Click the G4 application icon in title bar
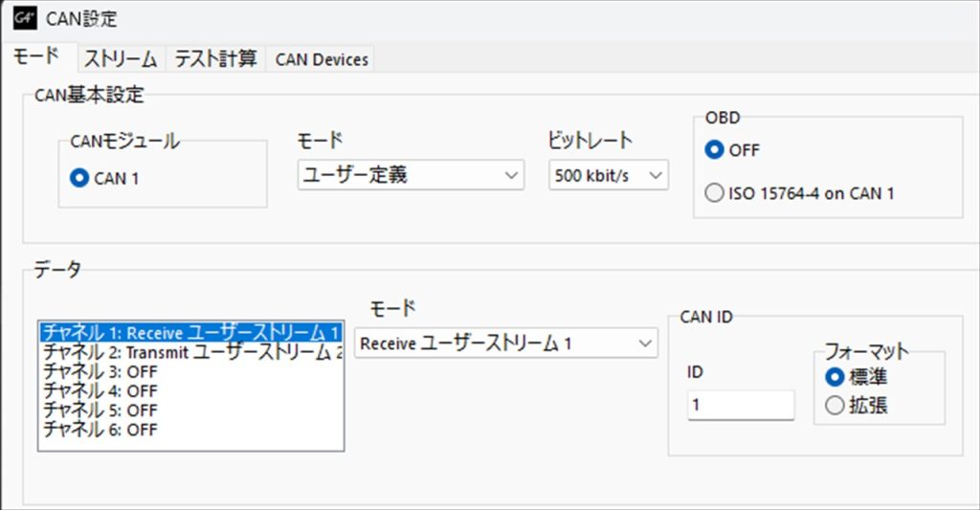 (x=25, y=18)
